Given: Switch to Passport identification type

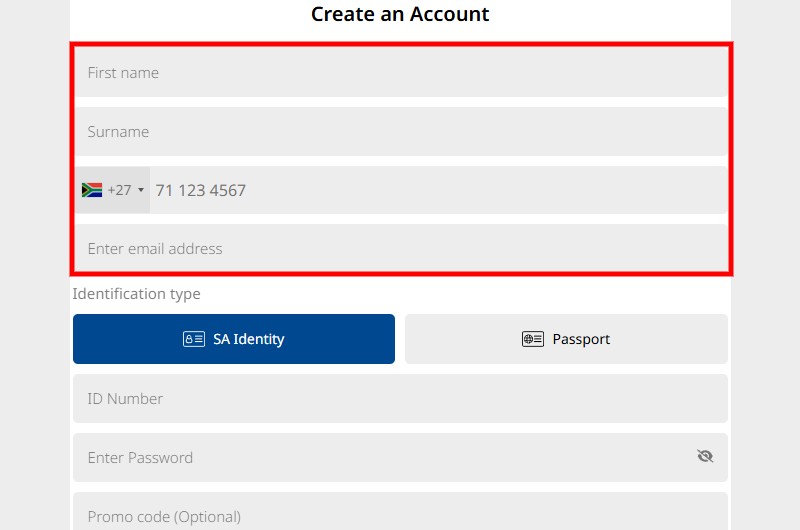Looking at the screenshot, I should [566, 339].
